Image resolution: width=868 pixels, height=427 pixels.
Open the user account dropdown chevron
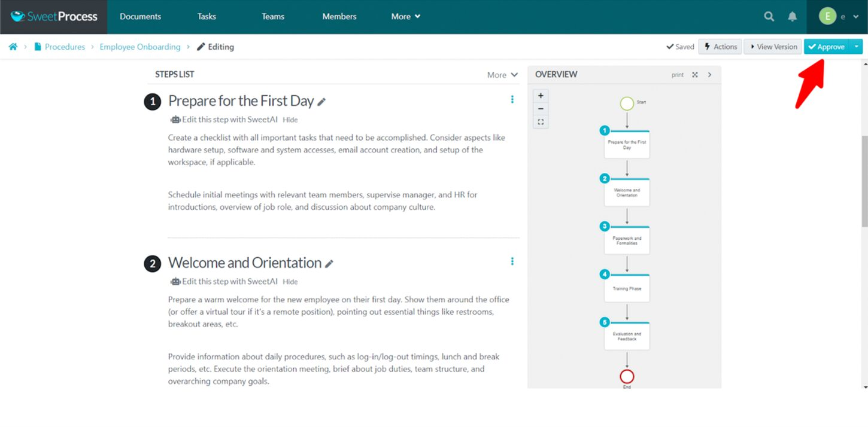tap(856, 17)
